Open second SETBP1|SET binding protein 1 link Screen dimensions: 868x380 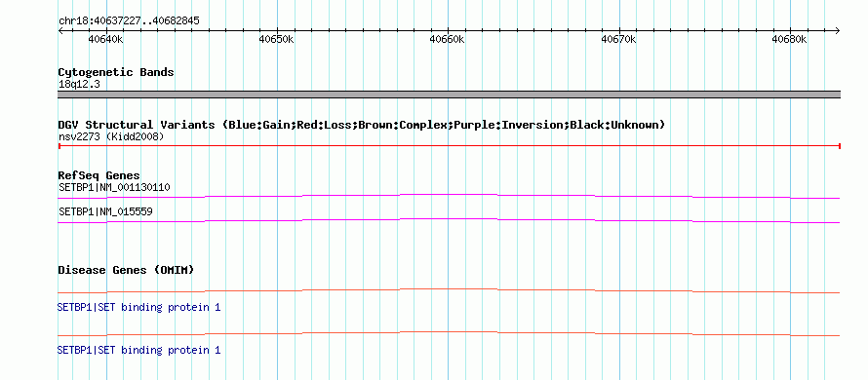pyautogui.click(x=138, y=350)
